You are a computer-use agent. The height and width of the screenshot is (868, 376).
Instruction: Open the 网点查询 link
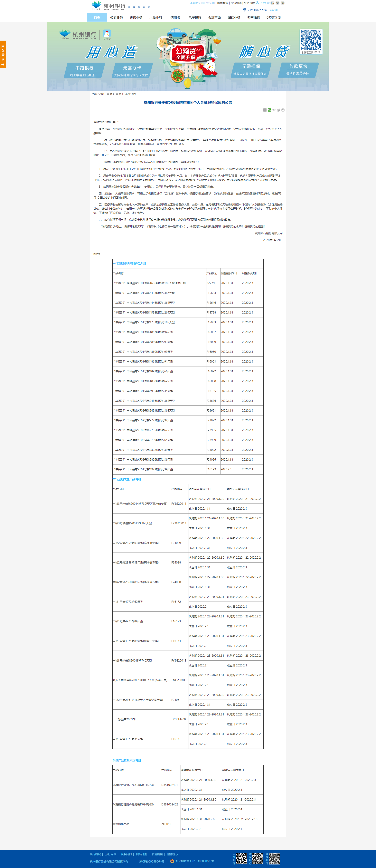pyautogui.click(x=222, y=3)
